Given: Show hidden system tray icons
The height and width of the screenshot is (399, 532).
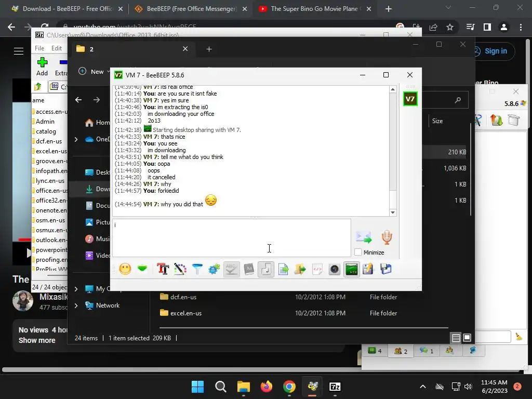Looking at the screenshot, I should tap(423, 387).
